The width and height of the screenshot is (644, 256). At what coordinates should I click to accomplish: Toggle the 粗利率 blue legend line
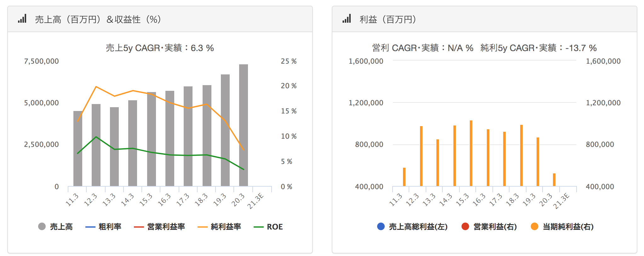[x=103, y=227]
